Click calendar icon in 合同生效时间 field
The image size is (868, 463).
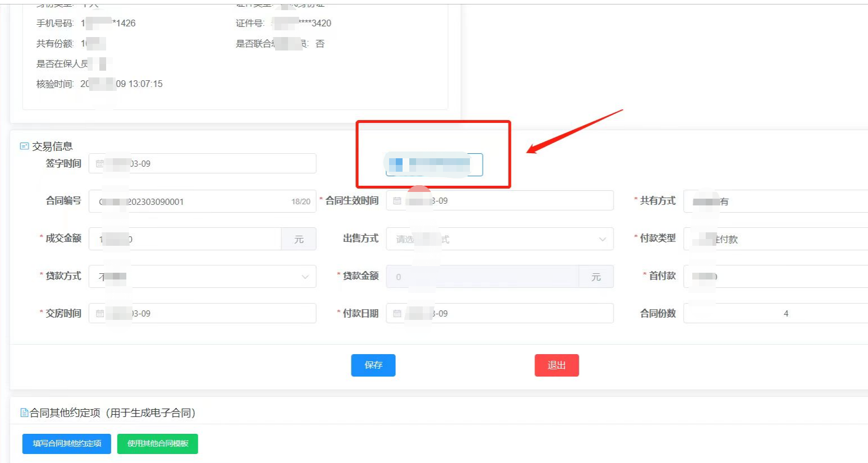(397, 201)
